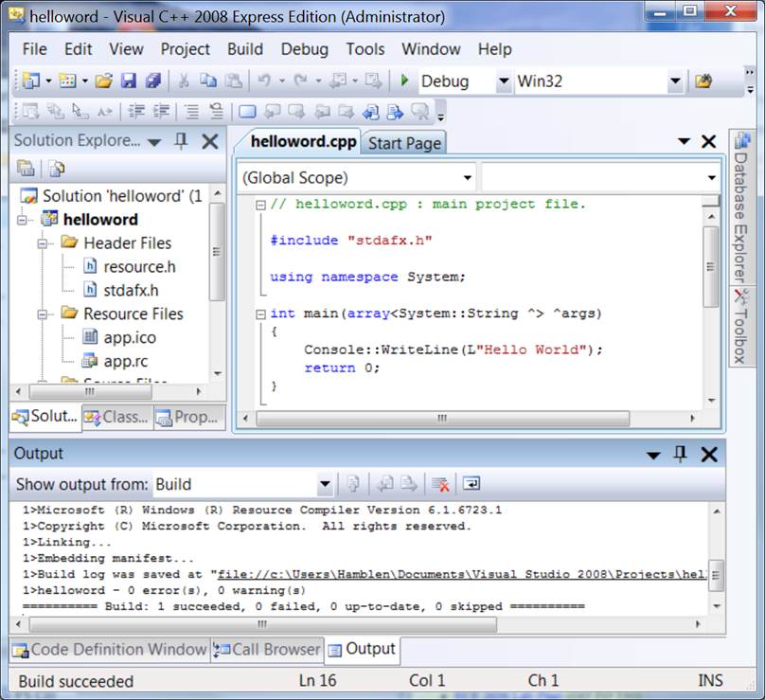Screen dimensions: 765x700
Task: Open the Build menu
Action: [245, 49]
